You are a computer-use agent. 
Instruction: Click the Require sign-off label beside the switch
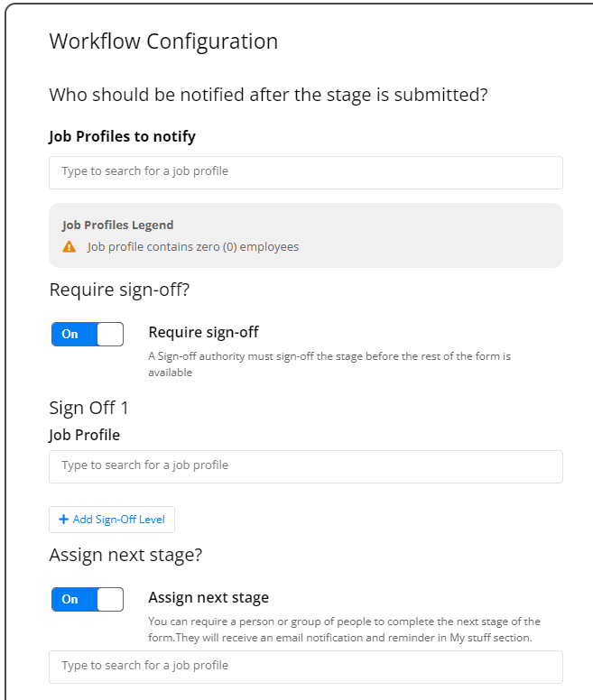204,333
